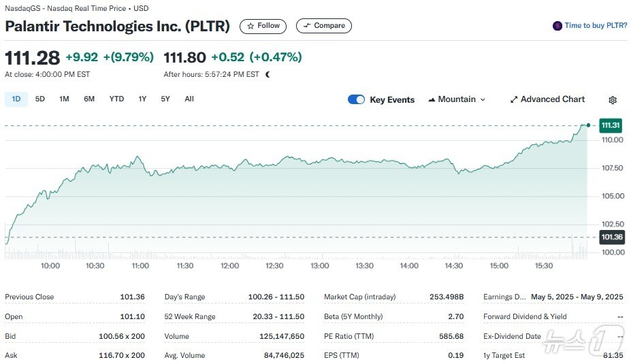The image size is (631, 364).
Task: Click the Compare arrows icon
Action: [306, 26]
